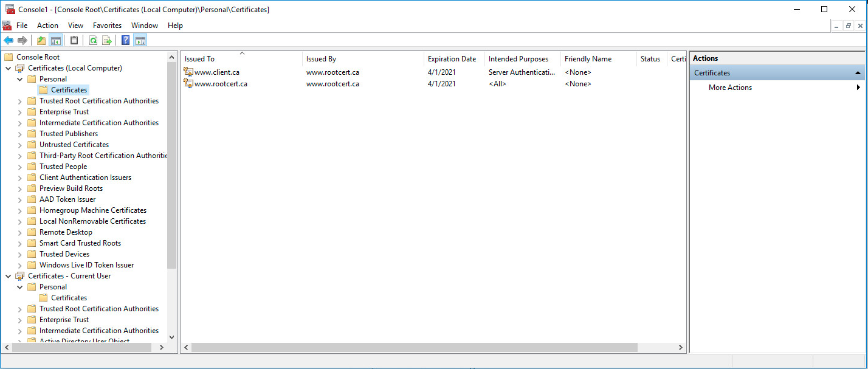Expand the More Actions arrow in Actions pane
868x369 pixels.
tap(859, 87)
